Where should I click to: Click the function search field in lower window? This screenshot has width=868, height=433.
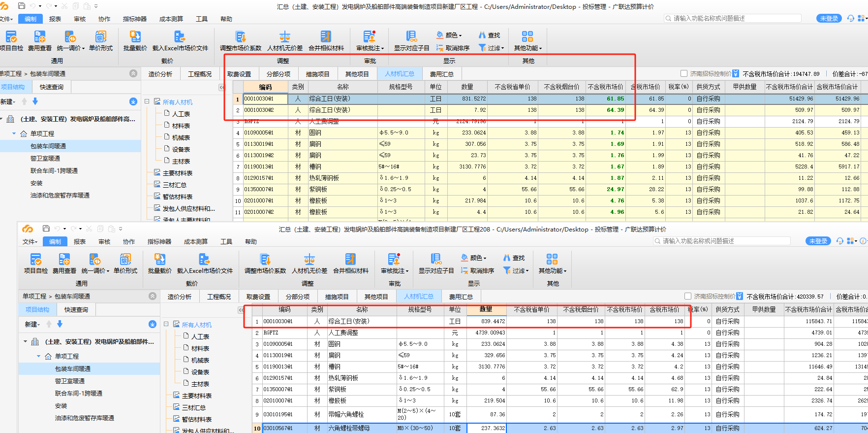(722, 241)
